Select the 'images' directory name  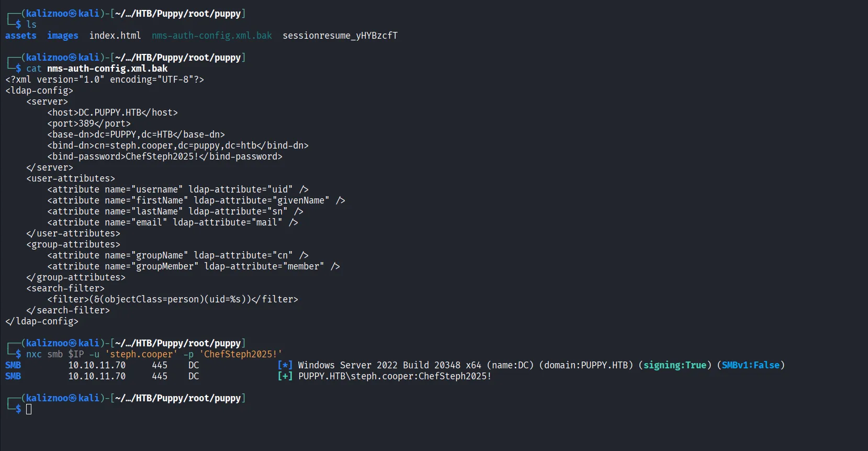(x=63, y=36)
